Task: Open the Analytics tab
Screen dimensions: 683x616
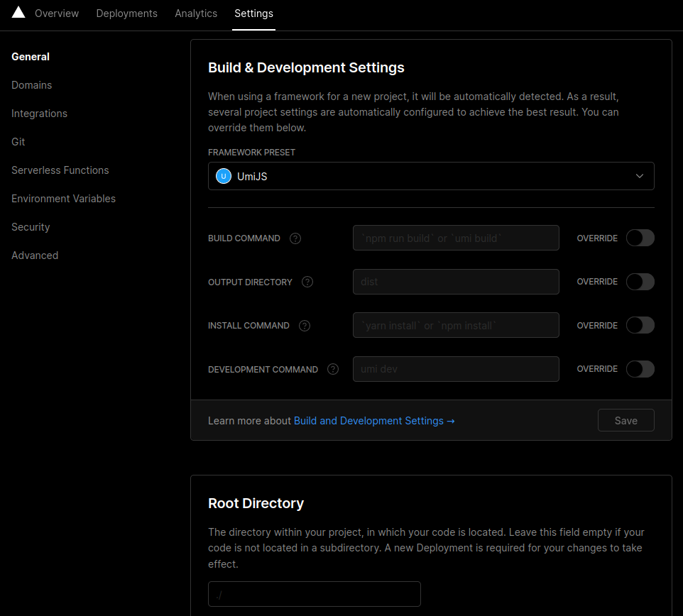Action: [x=196, y=13]
